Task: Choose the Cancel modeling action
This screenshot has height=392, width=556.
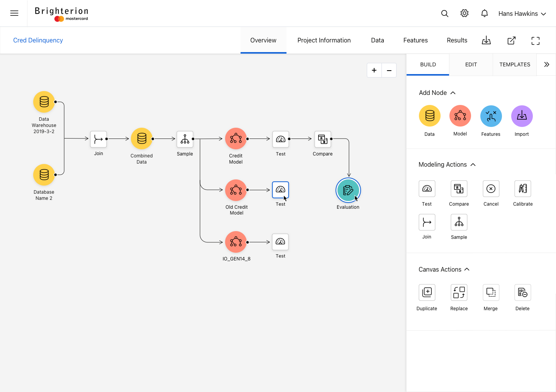Action: [491, 189]
